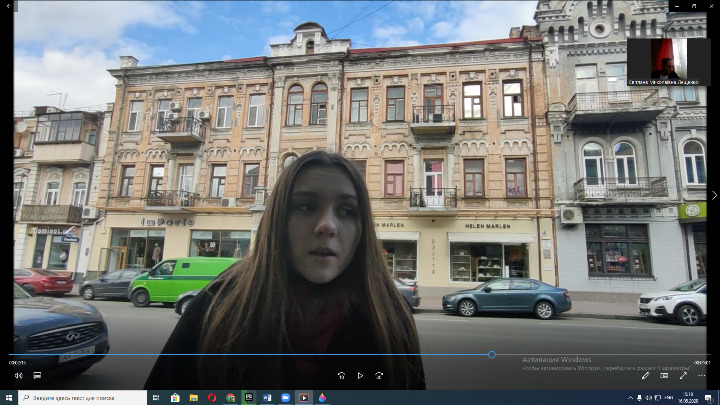Click the next arrow on the right edge
Screen dimensions: 720x405
point(713,195)
